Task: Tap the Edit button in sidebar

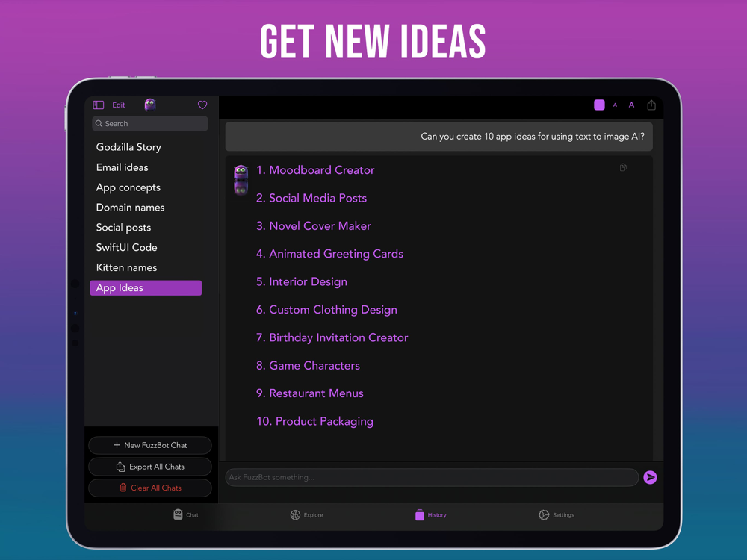Action: (119, 105)
